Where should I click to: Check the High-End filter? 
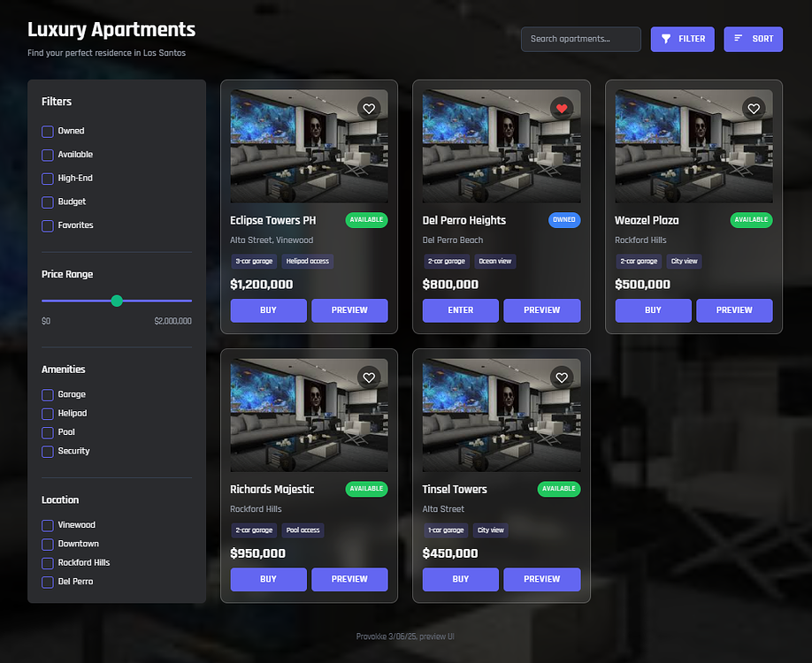(46, 178)
